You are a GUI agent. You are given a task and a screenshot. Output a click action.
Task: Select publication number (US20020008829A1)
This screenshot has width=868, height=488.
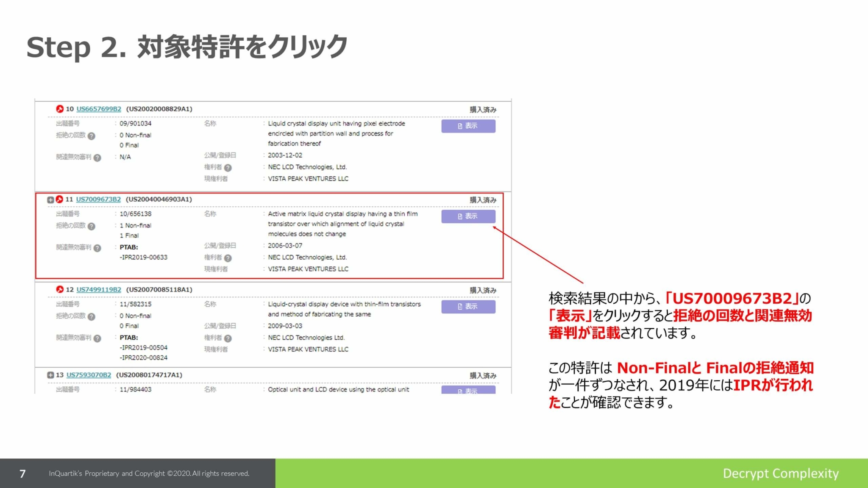[159, 109]
